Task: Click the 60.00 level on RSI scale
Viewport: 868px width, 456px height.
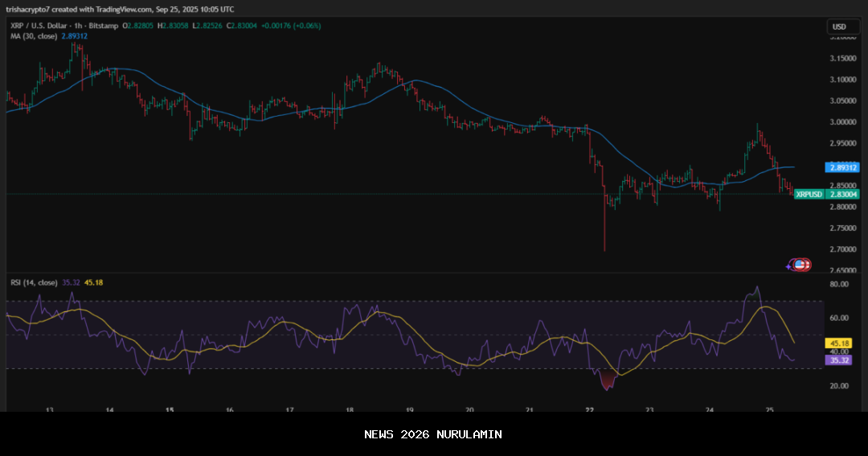Action: click(x=839, y=318)
